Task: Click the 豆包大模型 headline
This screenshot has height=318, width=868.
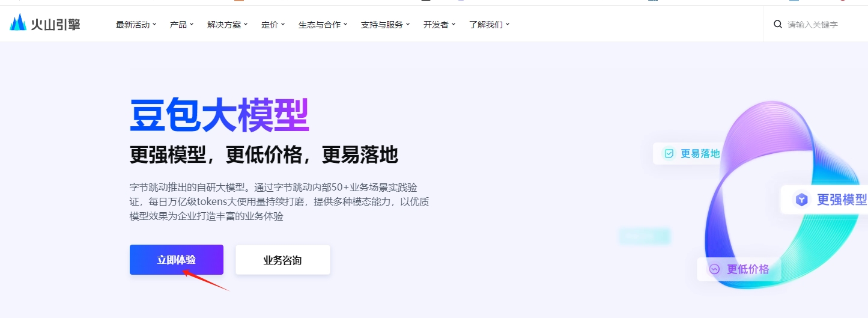Action: [x=219, y=115]
